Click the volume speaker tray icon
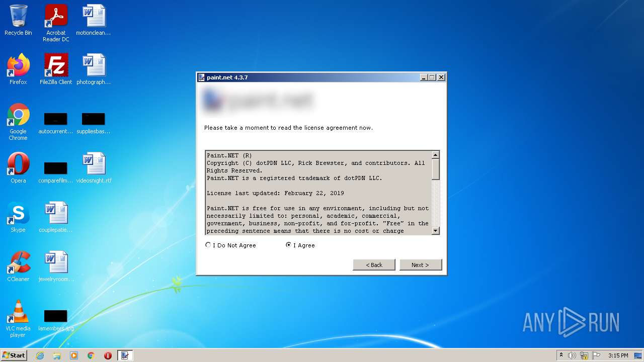Screen dimensions: 644x362 572,355
